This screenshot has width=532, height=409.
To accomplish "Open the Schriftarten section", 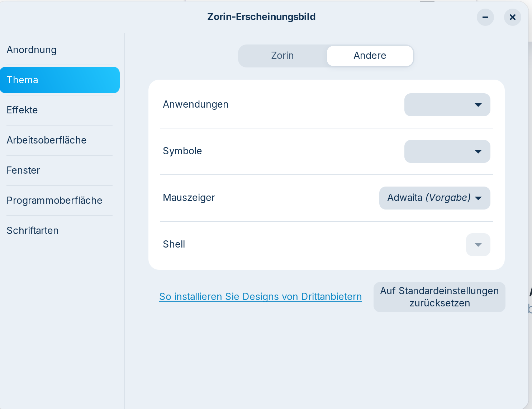I will 33,231.
